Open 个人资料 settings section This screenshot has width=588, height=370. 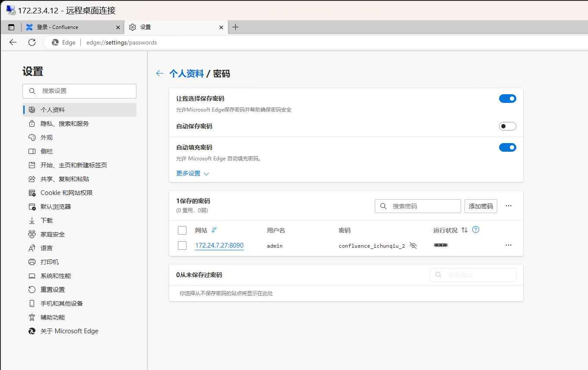79,110
